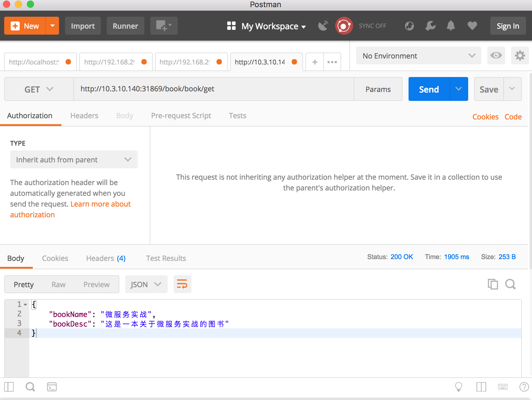Click the red sync status icon
Screen dimensions: 532x400
[x=344, y=26]
